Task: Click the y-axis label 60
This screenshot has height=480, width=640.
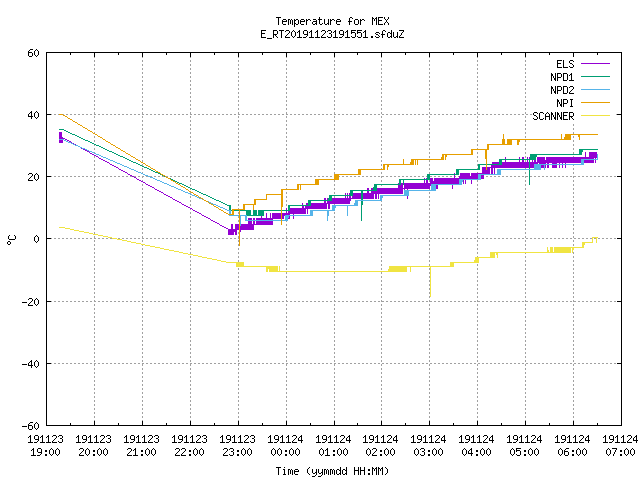Action: tap(33, 53)
